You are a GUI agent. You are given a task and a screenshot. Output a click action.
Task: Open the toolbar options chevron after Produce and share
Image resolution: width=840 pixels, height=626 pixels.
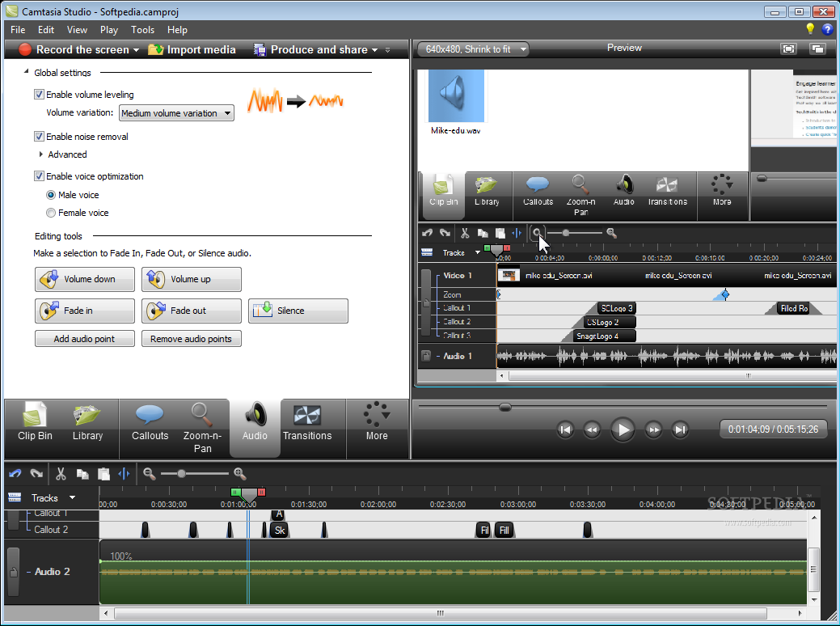pyautogui.click(x=387, y=50)
